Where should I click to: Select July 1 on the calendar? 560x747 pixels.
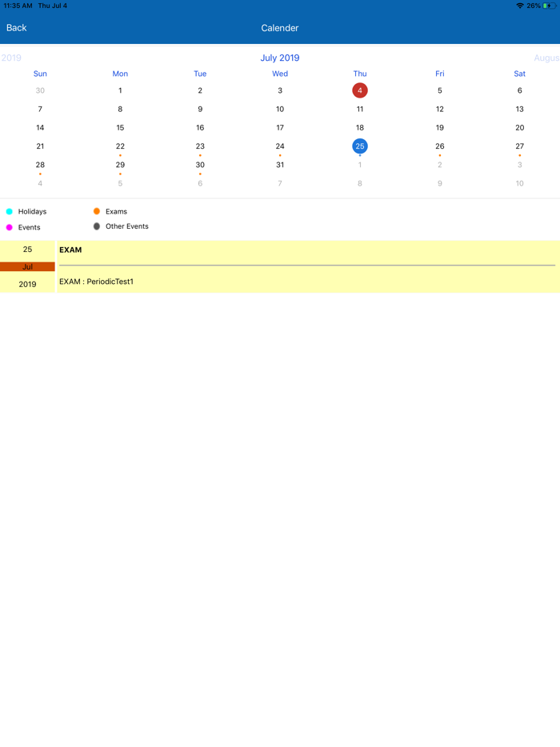120,90
